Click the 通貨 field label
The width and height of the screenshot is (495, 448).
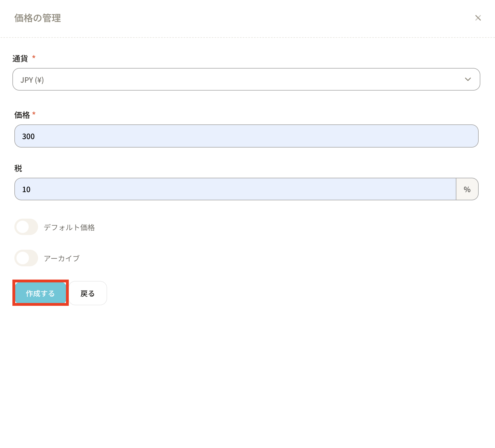20,58
